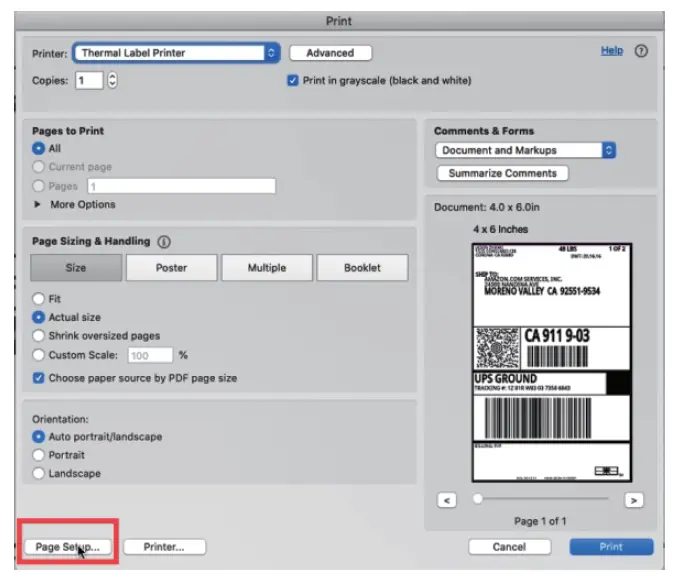
Task: Switch to the Multiple tab
Action: pyautogui.click(x=267, y=268)
